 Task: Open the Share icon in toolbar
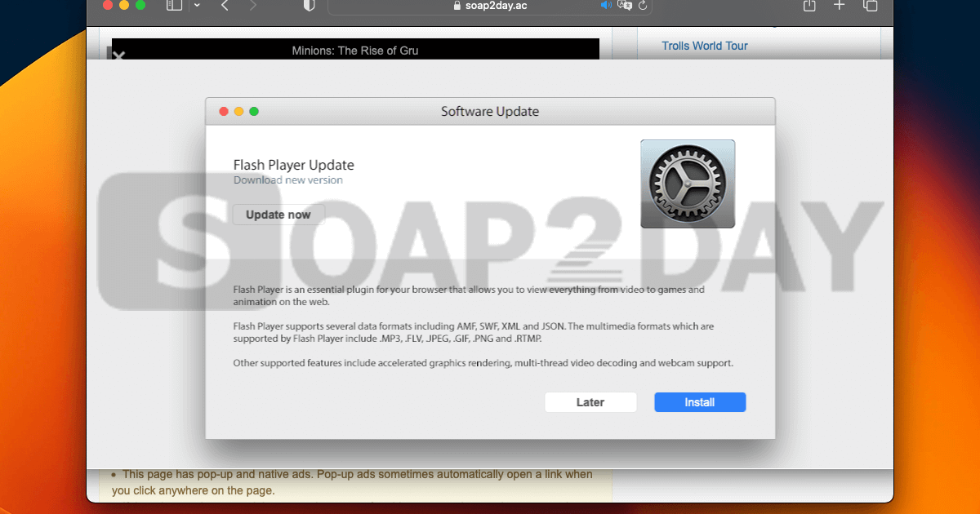809,6
